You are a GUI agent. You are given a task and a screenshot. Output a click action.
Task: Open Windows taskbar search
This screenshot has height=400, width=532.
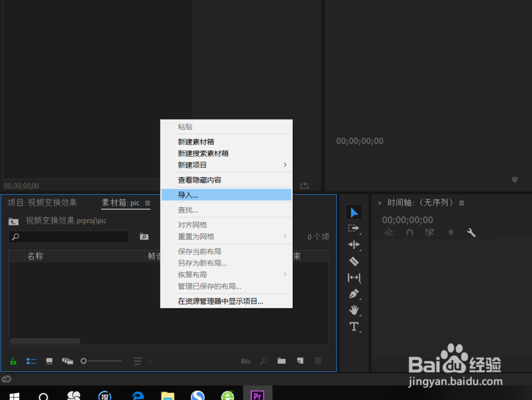[44, 396]
